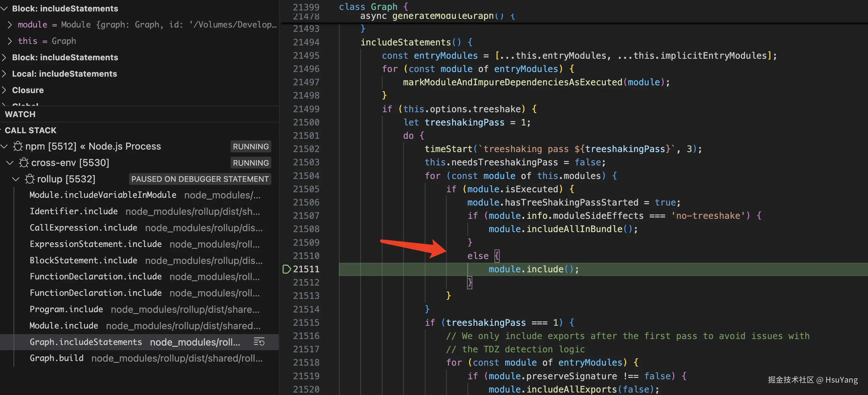Screen dimensions: 868x395
Task: Click the bug icon next to cross-env
Action: (x=23, y=163)
